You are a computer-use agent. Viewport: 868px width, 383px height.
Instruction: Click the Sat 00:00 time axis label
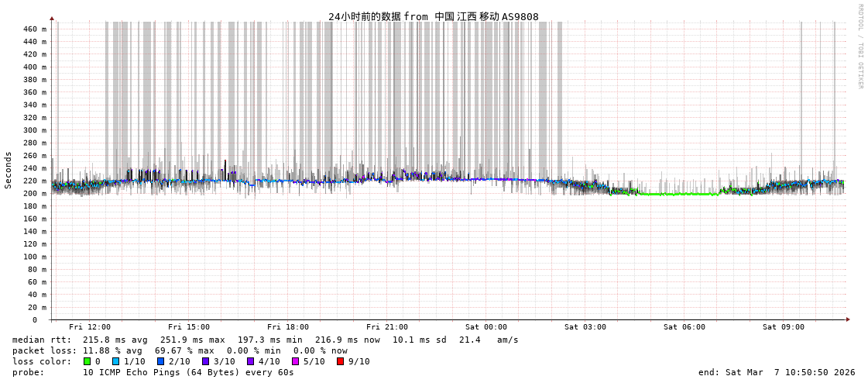486,327
